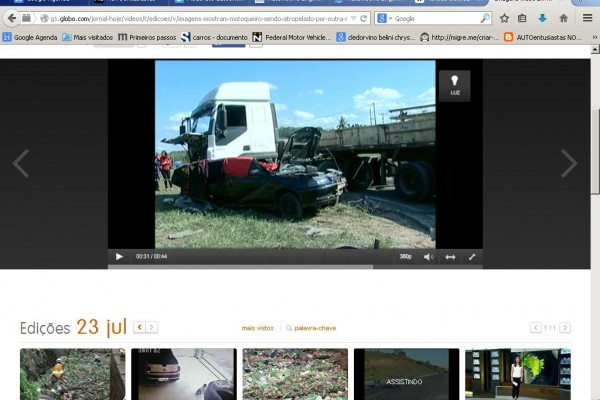Click the browser back button
Screen dimensions: 600x400
(x=12, y=18)
